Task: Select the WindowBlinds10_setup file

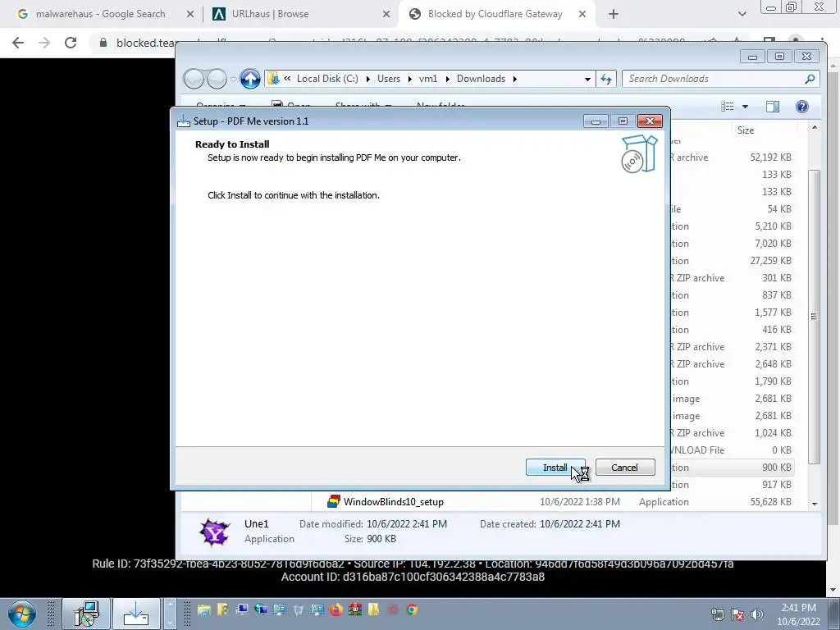Action: 393,502
